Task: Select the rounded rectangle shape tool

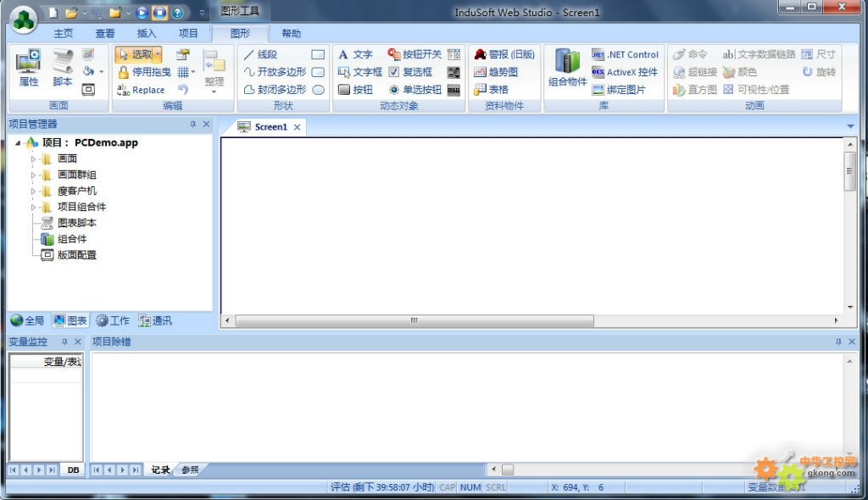Action: [318, 72]
